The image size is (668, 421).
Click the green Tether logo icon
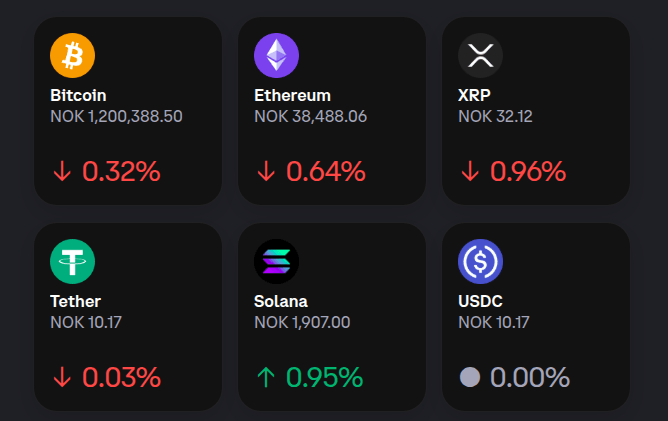click(72, 261)
